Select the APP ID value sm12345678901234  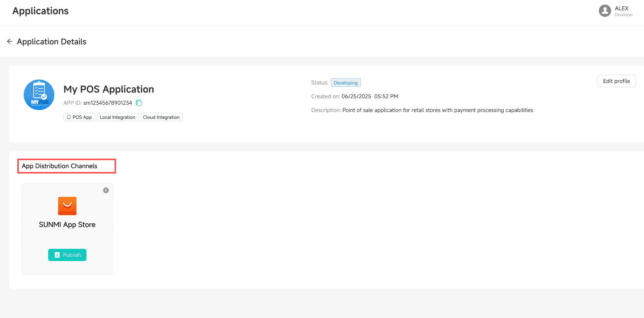(108, 103)
